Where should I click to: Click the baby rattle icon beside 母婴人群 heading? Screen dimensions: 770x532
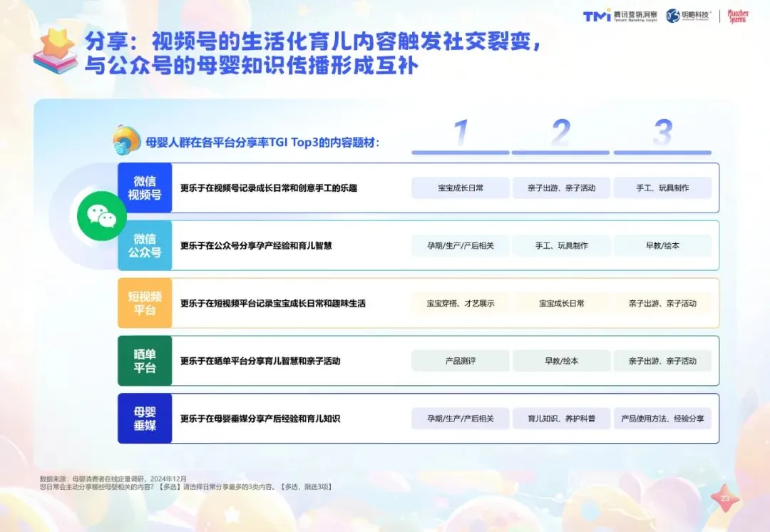click(x=127, y=140)
